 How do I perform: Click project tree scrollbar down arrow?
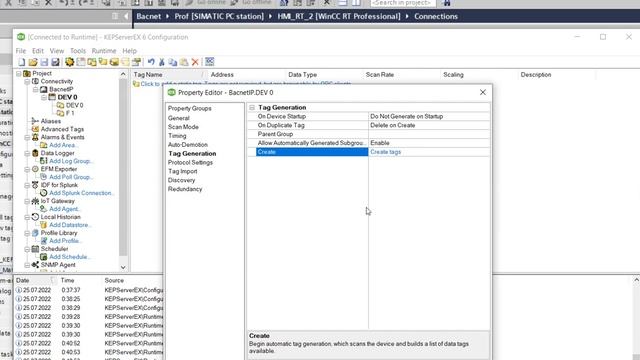(x=123, y=267)
